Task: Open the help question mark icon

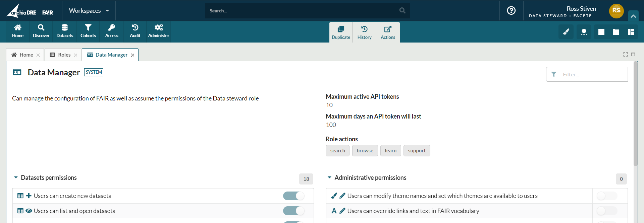Action: coord(511,11)
